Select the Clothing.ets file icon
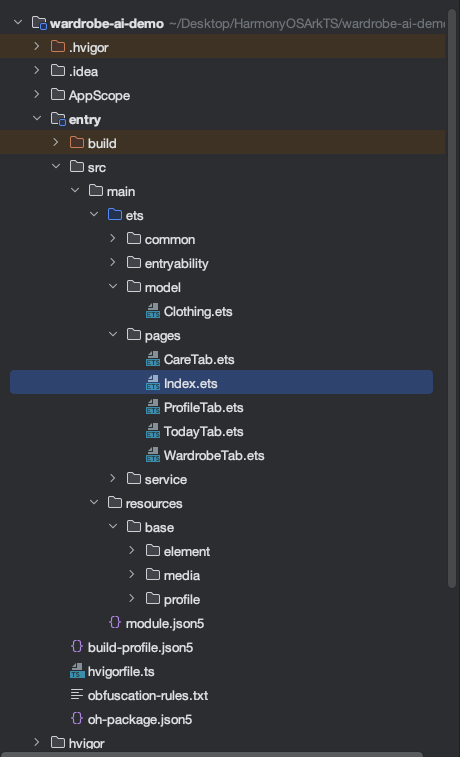This screenshot has width=460, height=757. [153, 311]
